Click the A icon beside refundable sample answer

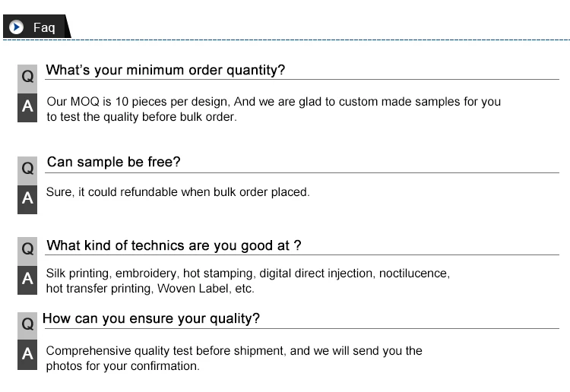(27, 198)
